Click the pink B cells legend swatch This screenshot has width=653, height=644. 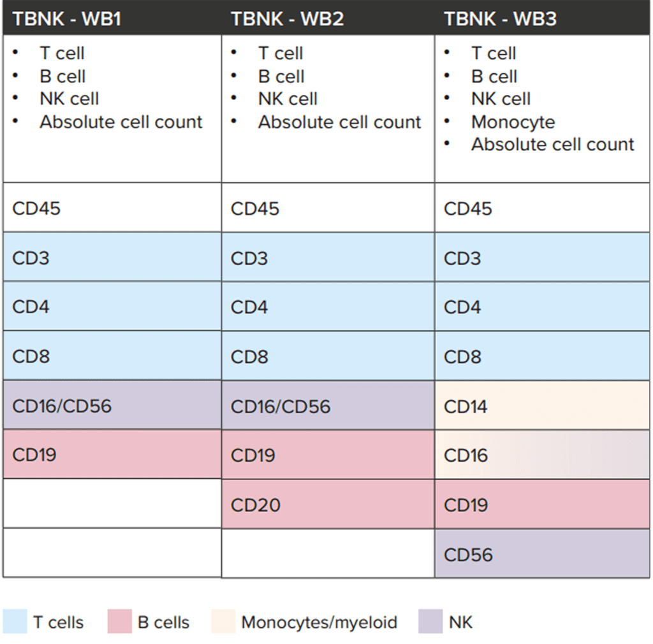119,622
